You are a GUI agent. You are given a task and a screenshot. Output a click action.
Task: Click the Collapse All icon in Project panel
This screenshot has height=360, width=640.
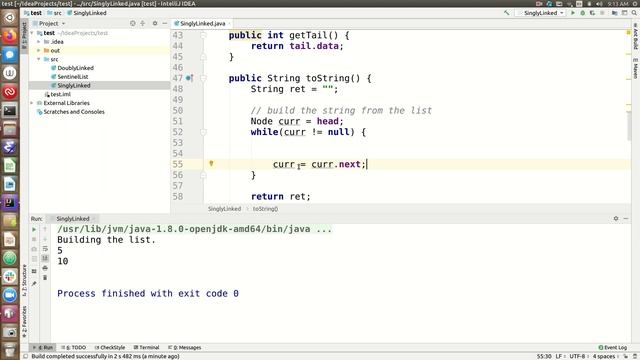[x=142, y=24]
